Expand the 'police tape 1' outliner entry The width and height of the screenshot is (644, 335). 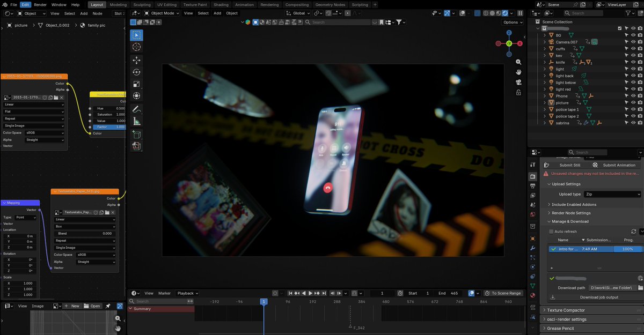pos(544,109)
